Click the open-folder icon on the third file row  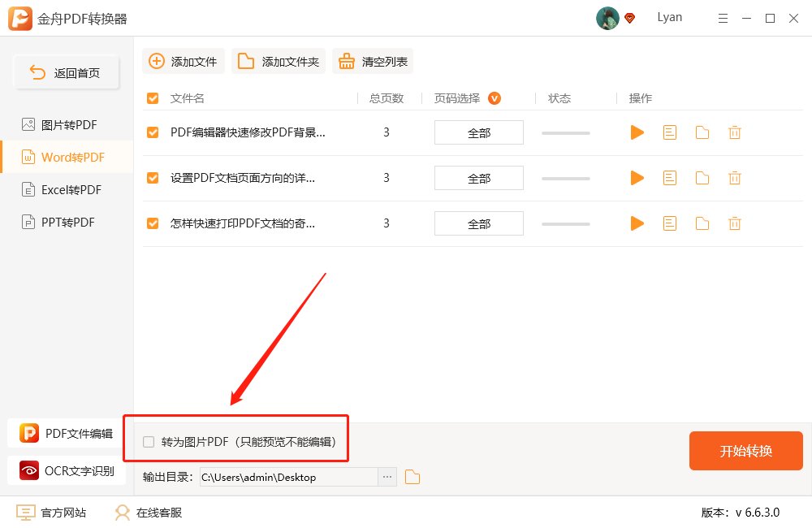pyautogui.click(x=702, y=223)
